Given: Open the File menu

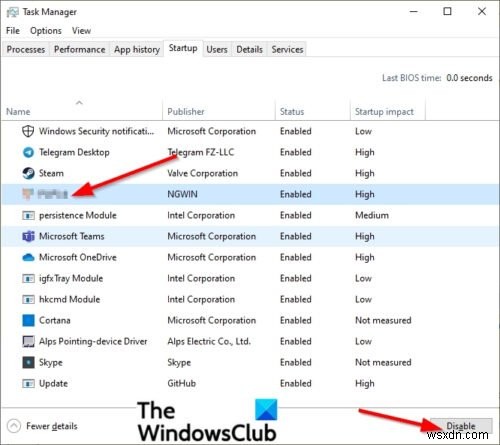Looking at the screenshot, I should pos(13,31).
